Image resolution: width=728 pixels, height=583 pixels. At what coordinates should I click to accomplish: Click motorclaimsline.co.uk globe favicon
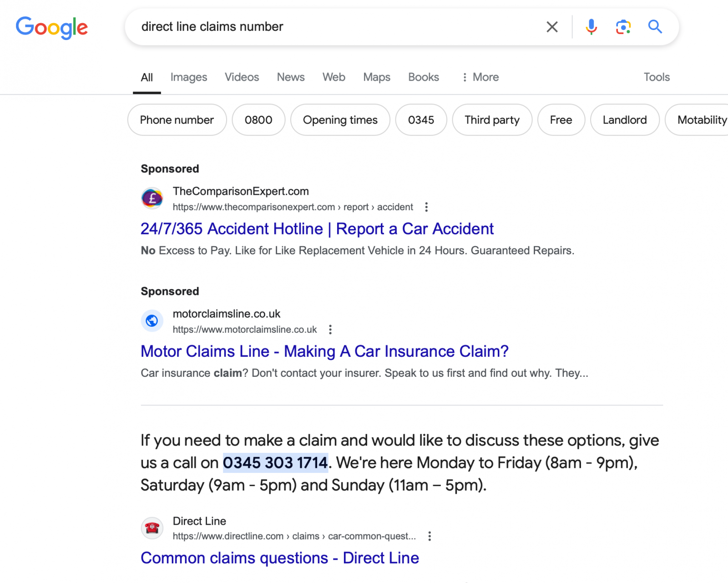[152, 321]
